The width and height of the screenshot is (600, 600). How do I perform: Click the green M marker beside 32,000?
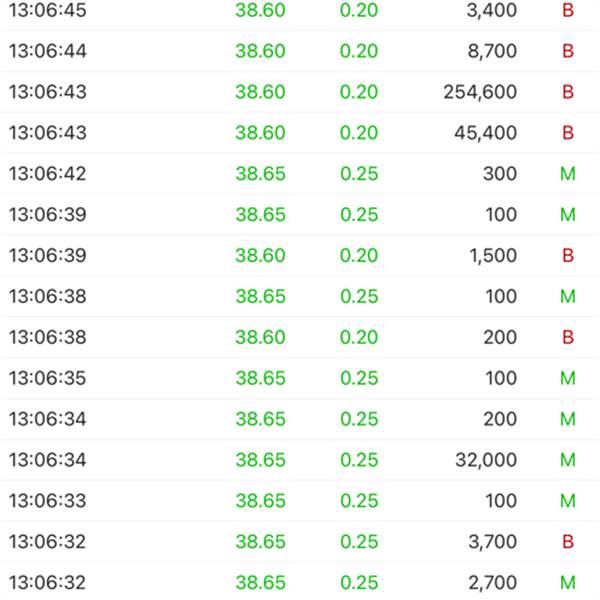click(x=568, y=460)
